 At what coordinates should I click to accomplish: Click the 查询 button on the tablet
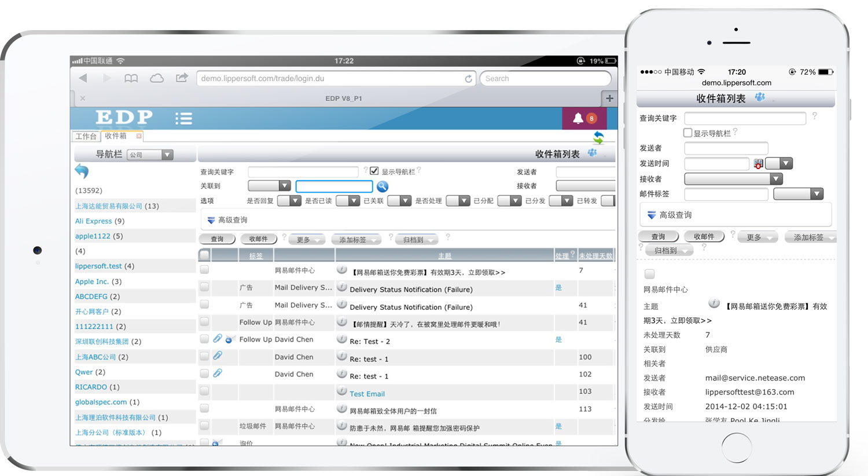[217, 239]
